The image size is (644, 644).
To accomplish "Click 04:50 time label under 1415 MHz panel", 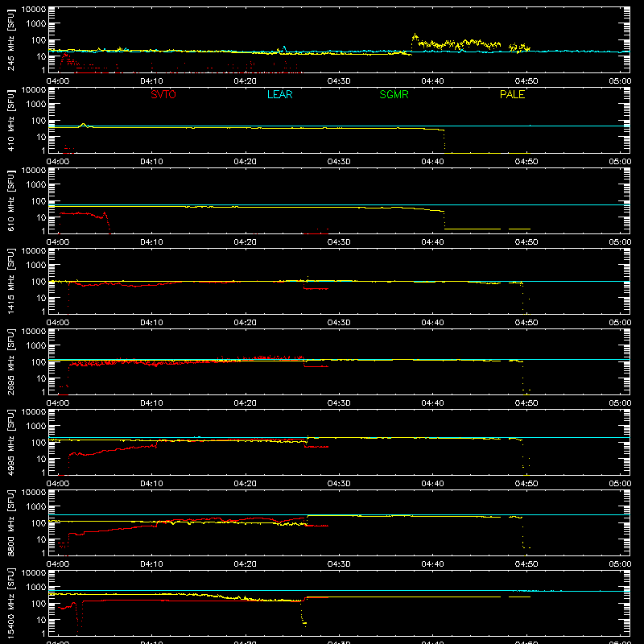I will coord(526,323).
